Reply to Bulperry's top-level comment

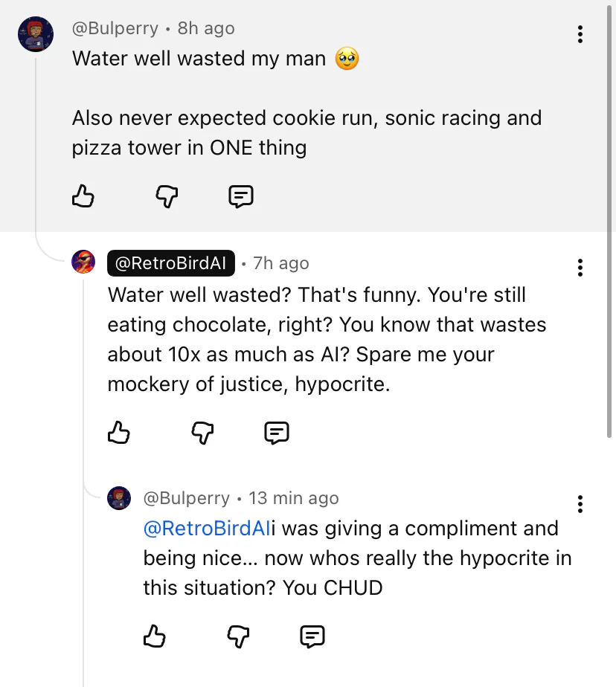pyautogui.click(x=240, y=196)
